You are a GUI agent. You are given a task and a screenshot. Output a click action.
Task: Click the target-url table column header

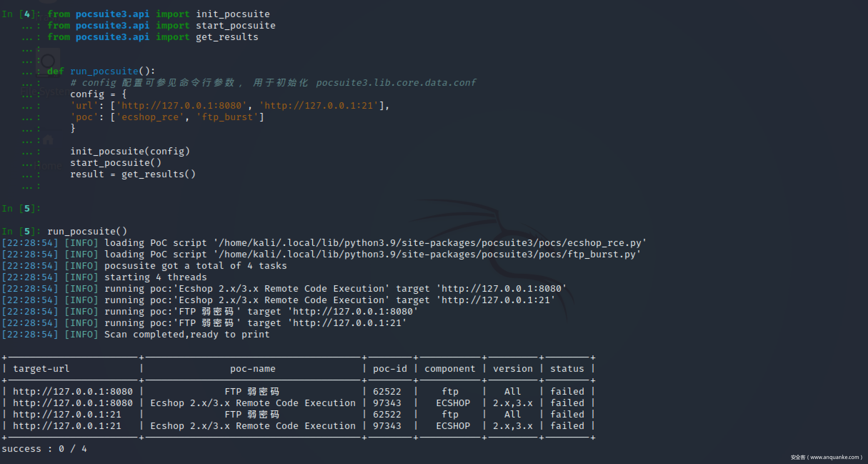coord(41,369)
